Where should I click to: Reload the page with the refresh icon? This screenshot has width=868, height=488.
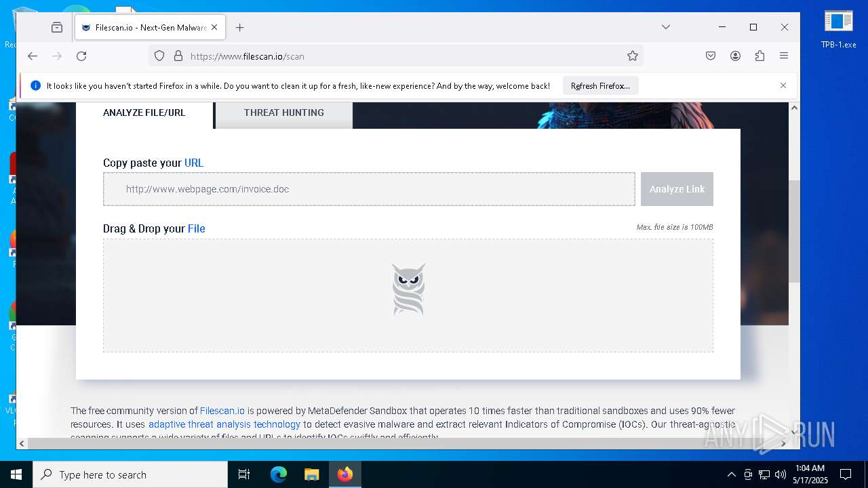(x=81, y=56)
